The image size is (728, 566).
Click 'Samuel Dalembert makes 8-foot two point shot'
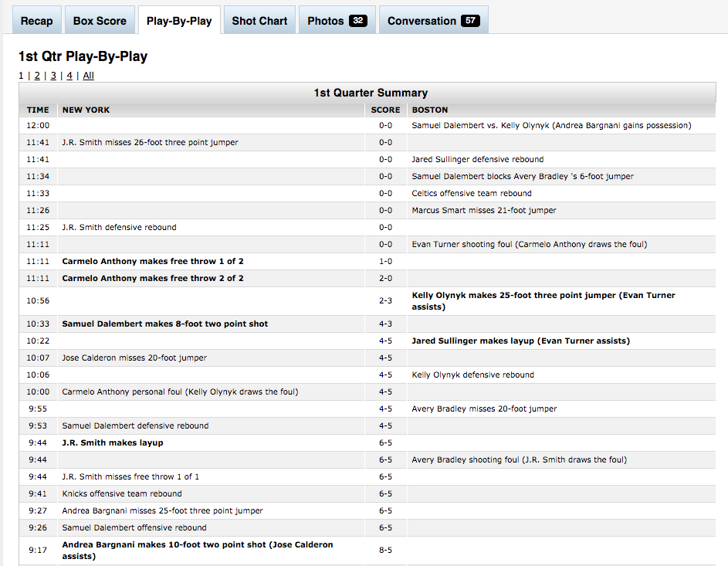point(164,324)
